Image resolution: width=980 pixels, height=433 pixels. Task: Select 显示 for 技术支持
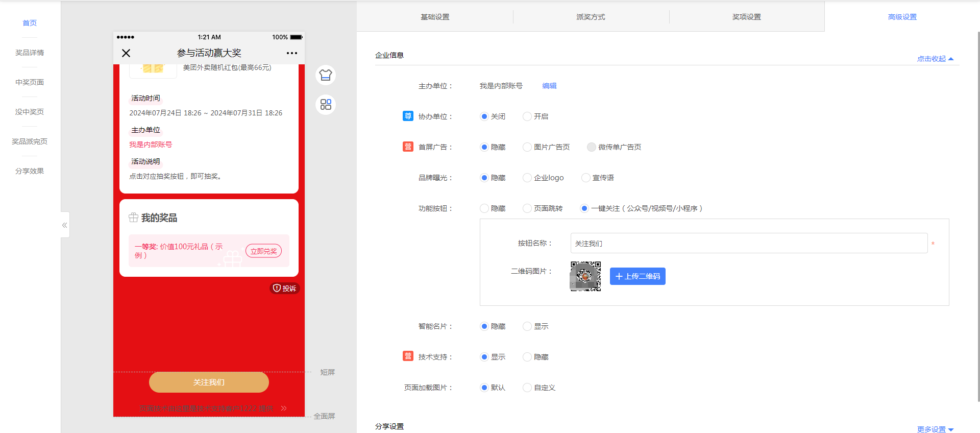(x=484, y=357)
